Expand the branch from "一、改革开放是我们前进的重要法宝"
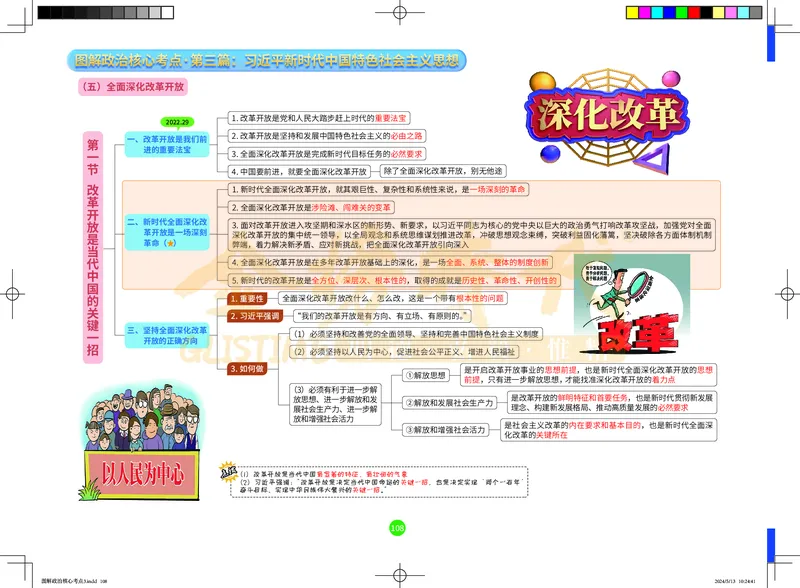 [x=215, y=146]
